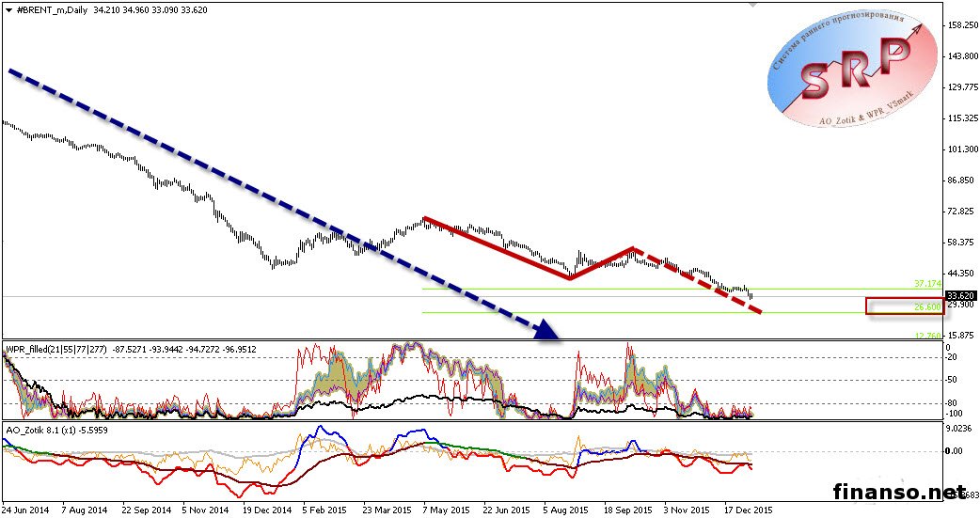Select the dashed red forecast line
The height and width of the screenshot is (518, 980).
coord(698,281)
